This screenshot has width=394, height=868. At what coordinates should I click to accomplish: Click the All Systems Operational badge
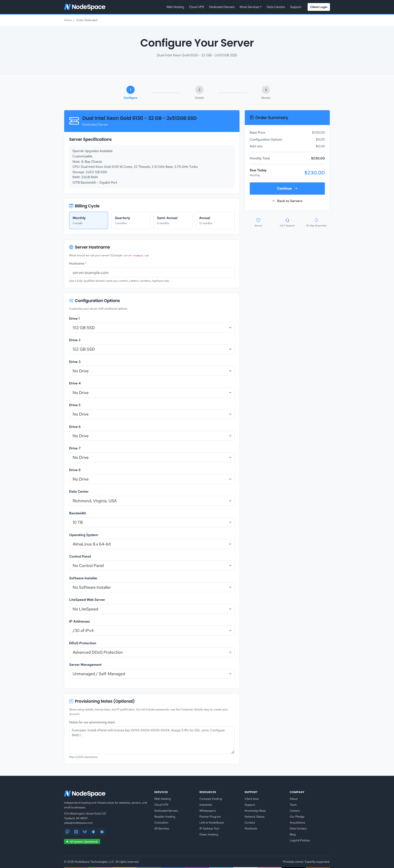pyautogui.click(x=82, y=841)
